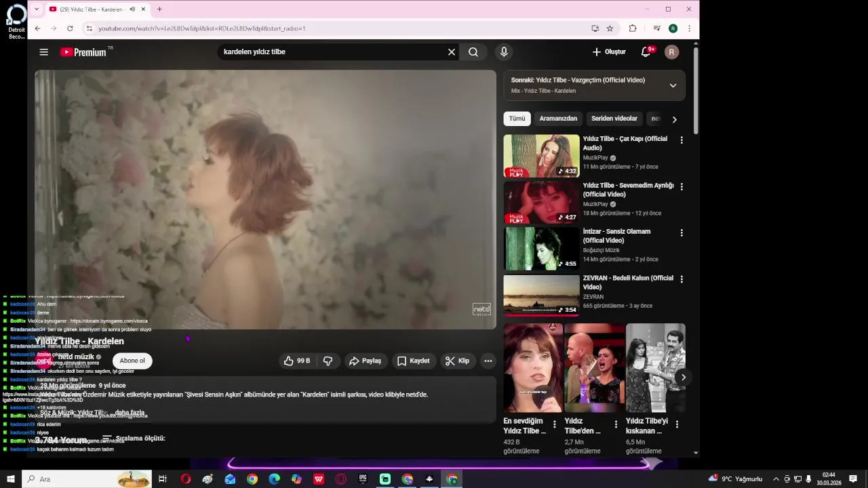Save video with Kaydet button
The height and width of the screenshot is (488, 868).
[414, 361]
